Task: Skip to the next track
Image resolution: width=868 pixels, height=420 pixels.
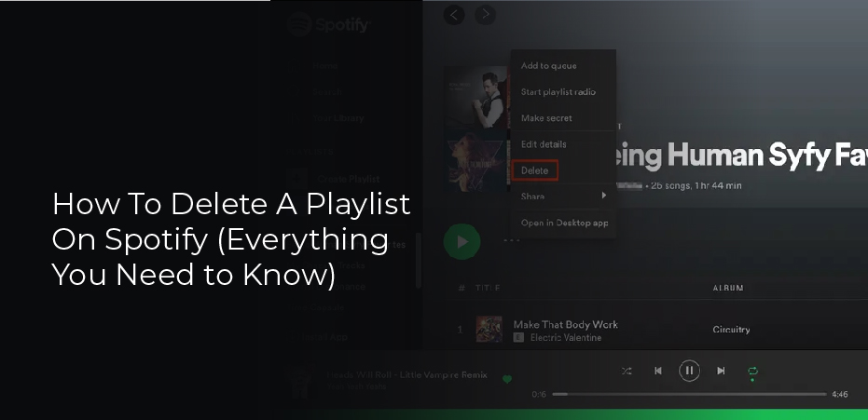Action: pyautogui.click(x=721, y=371)
